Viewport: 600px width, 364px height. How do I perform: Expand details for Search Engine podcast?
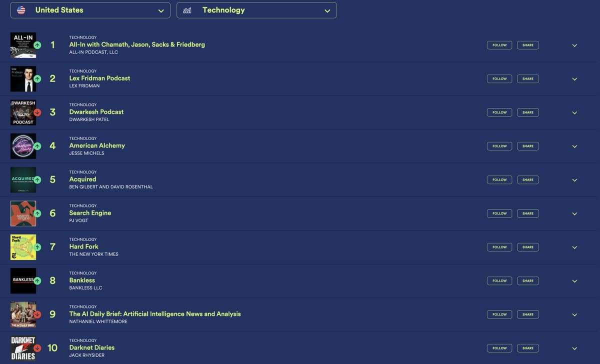(574, 213)
